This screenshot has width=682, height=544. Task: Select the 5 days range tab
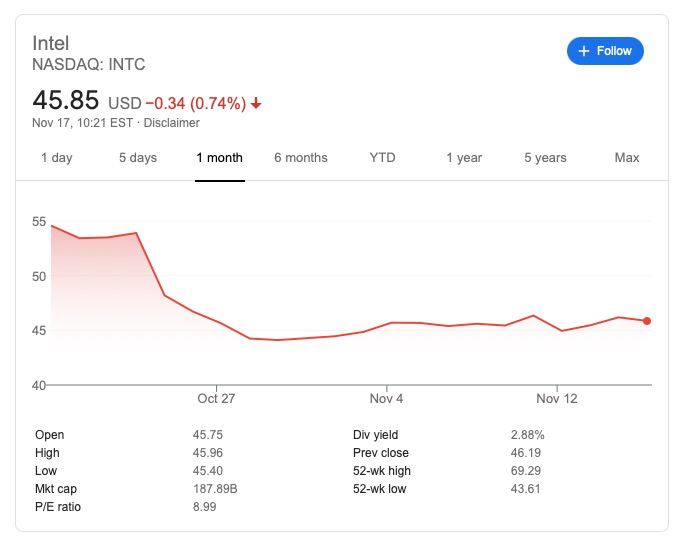pos(138,157)
